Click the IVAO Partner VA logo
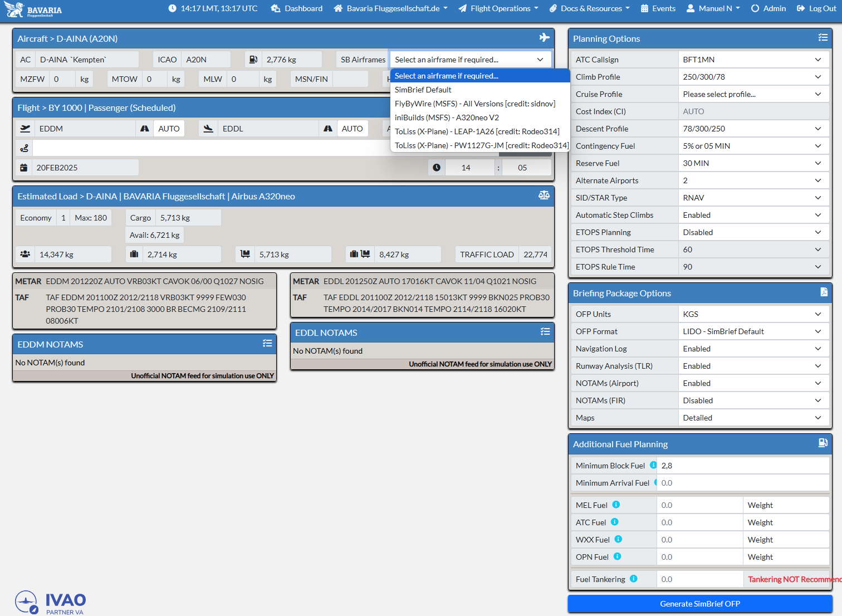Viewport: 842px width, 616px height. click(50, 603)
